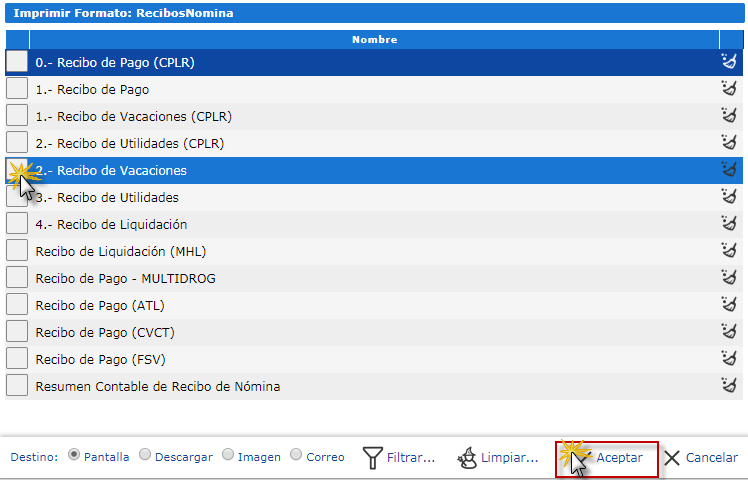Click the clear icon on row 2.- Recibo de Utilidades (CPLR)
748x480 pixels.
pyautogui.click(x=729, y=143)
